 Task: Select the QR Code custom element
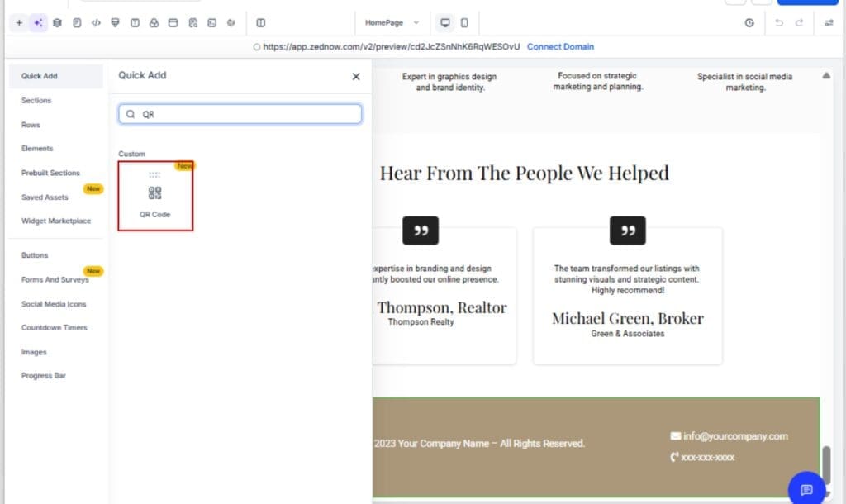(155, 197)
